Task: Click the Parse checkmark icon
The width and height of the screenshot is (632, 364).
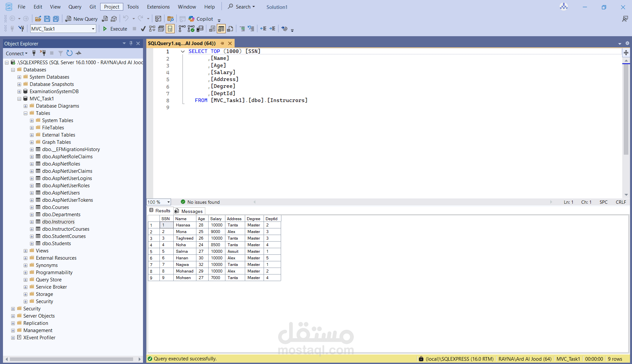Action: pos(143,29)
